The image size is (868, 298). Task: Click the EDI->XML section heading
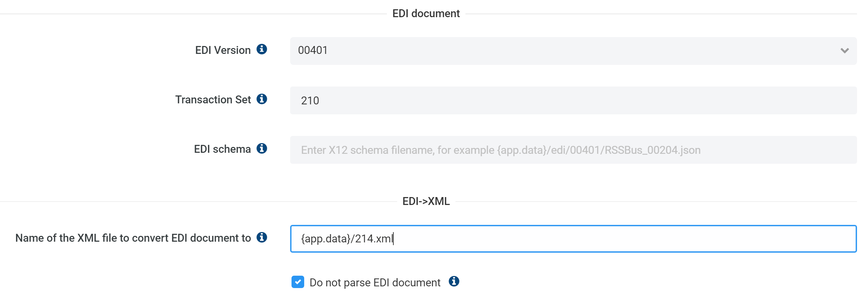tap(426, 202)
